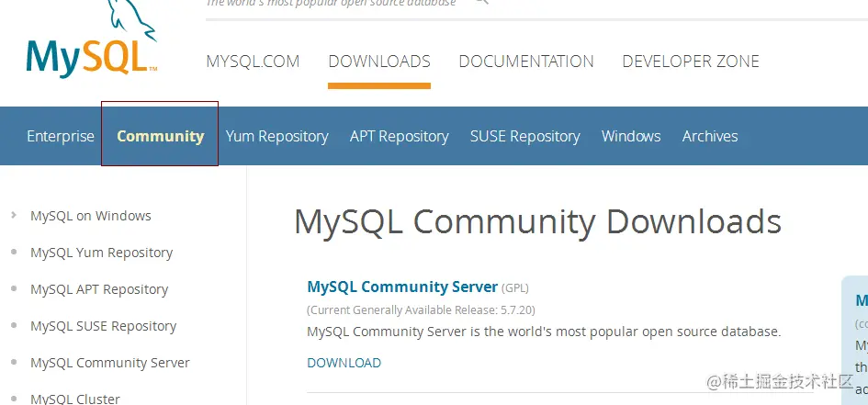868x405 pixels.
Task: Open the Archives menu item
Action: (710, 136)
